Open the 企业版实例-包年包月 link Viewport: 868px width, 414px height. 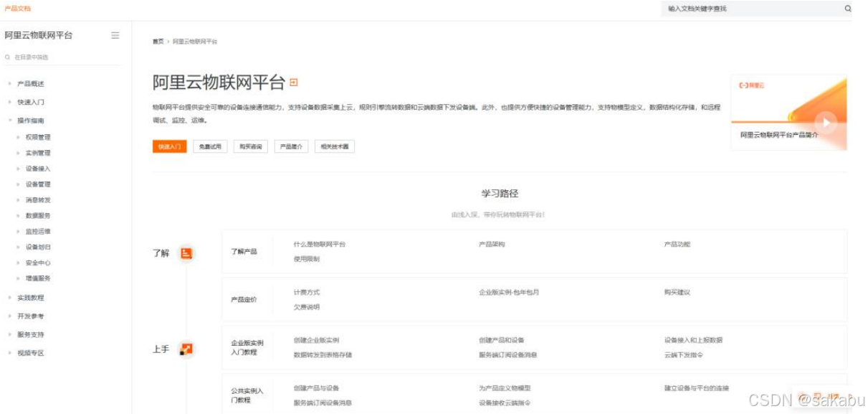tap(509, 293)
